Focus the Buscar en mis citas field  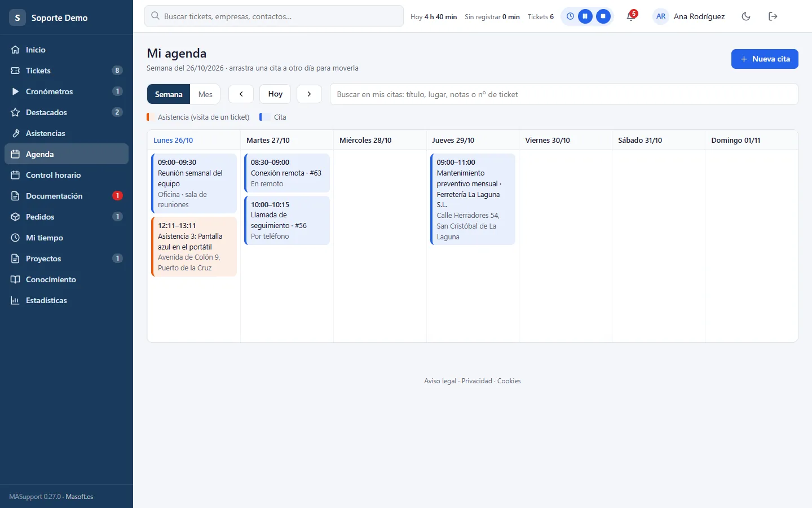[564, 94]
